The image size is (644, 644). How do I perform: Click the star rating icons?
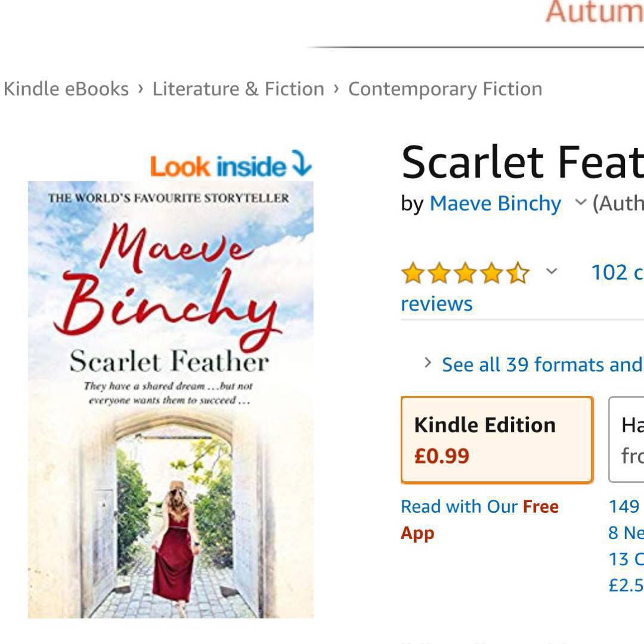click(465, 274)
